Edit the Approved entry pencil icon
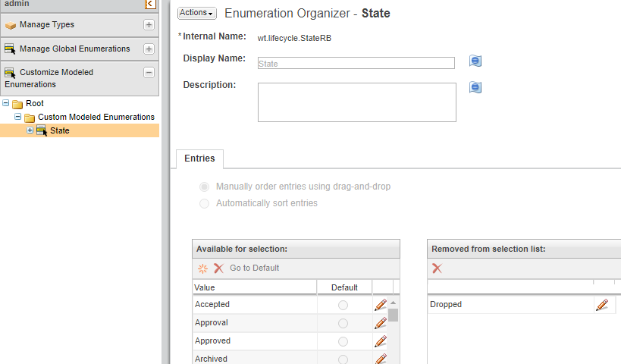 click(x=381, y=341)
